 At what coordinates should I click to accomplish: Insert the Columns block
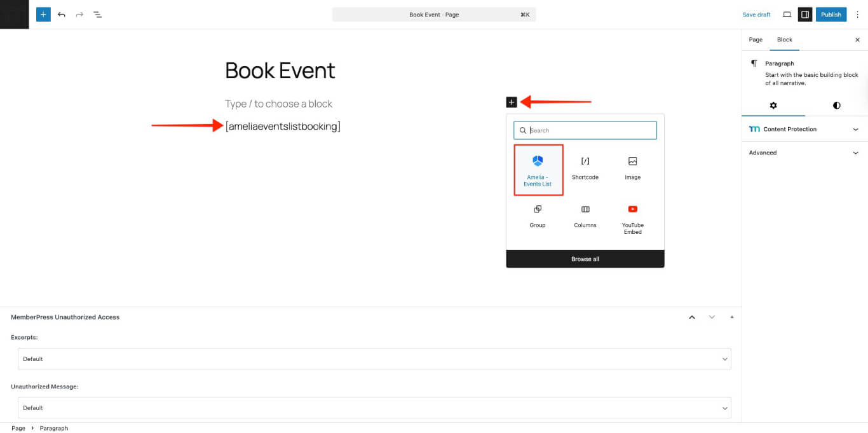pos(585,216)
